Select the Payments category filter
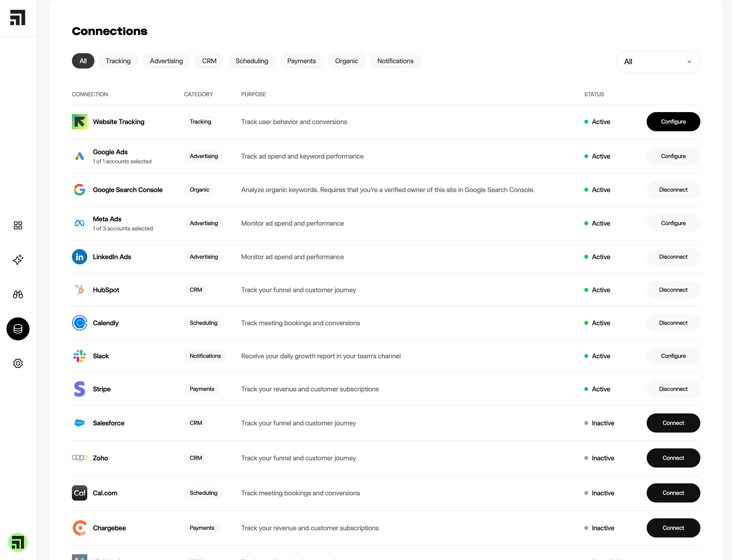Viewport: 732px width, 560px height. point(302,61)
